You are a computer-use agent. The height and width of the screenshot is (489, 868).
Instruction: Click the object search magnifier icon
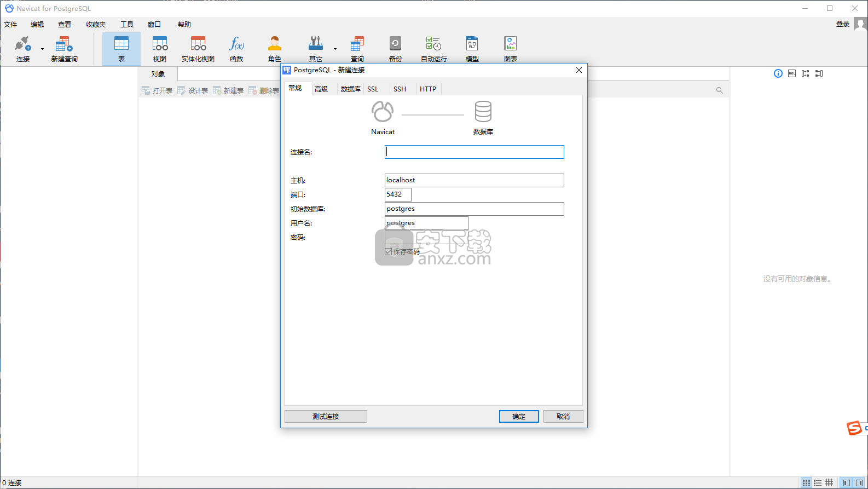pos(720,90)
